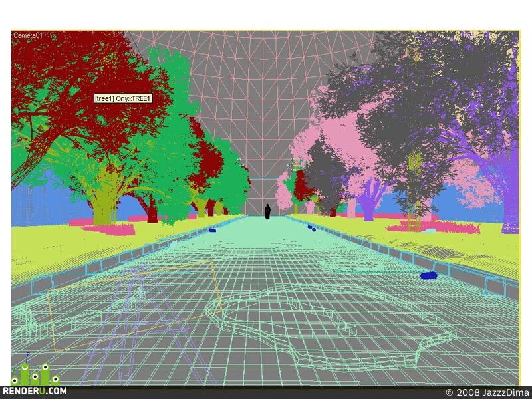
Task: Select the orange rectangle outline helper
Action: pyautogui.click(x=135, y=307)
